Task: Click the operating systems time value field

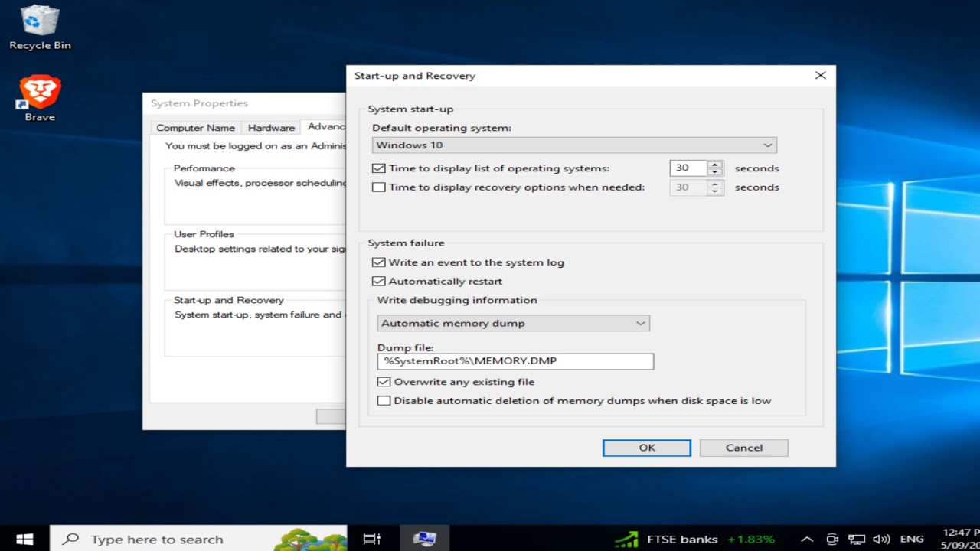Action: point(688,168)
